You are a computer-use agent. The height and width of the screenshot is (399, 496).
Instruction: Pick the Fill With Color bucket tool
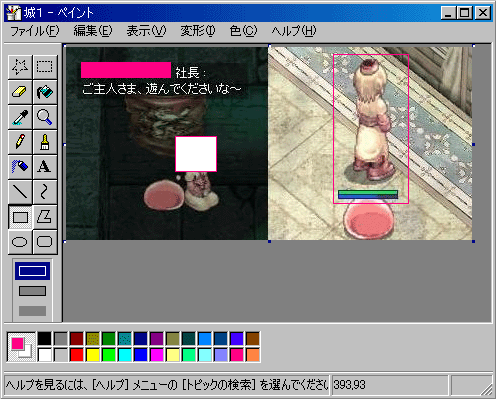pos(45,92)
